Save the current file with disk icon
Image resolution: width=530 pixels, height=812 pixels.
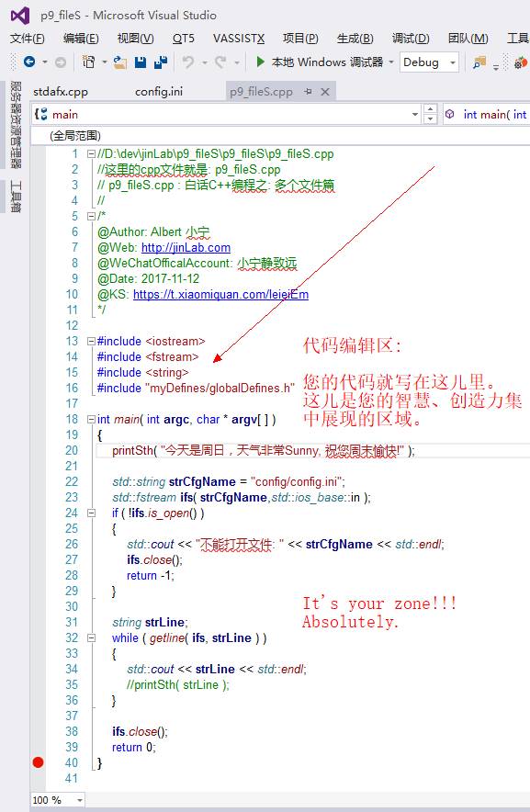[x=140, y=62]
